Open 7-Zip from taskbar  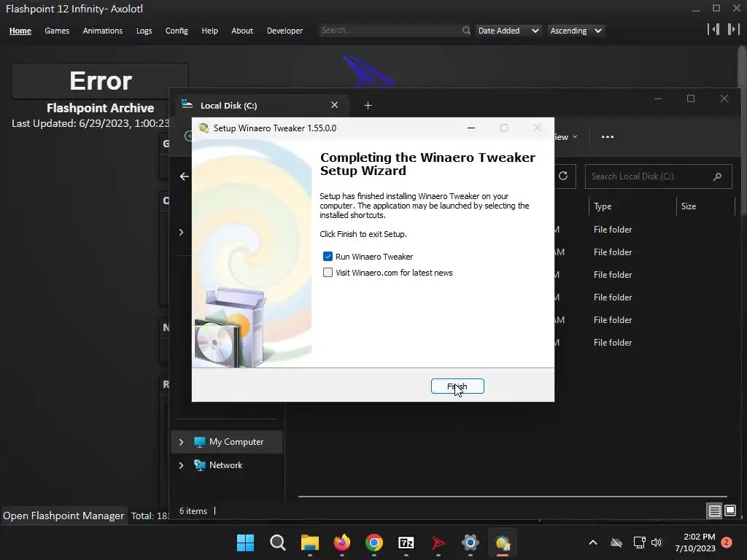pyautogui.click(x=406, y=542)
